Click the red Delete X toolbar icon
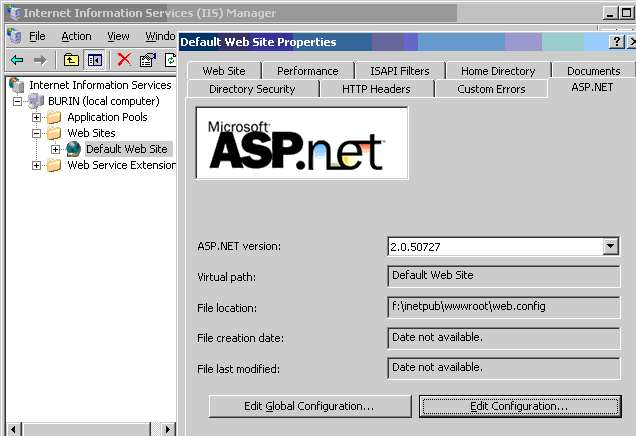The height and width of the screenshot is (436, 636). point(124,60)
